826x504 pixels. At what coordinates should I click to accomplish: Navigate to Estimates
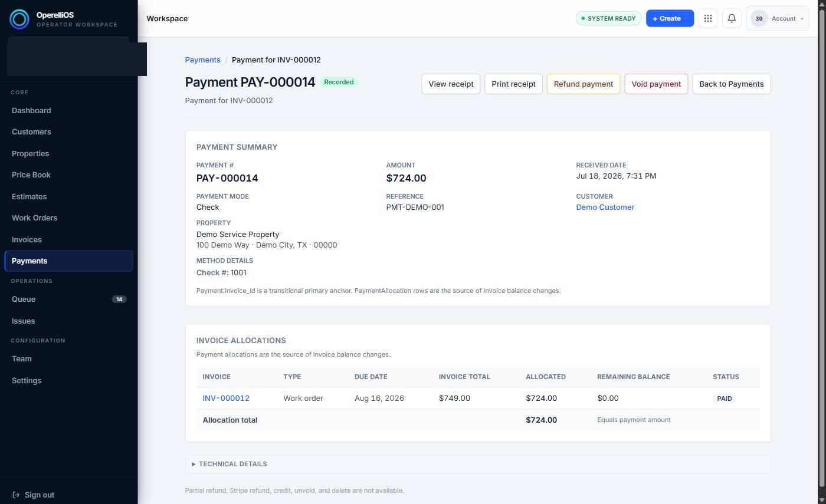[x=68, y=196]
